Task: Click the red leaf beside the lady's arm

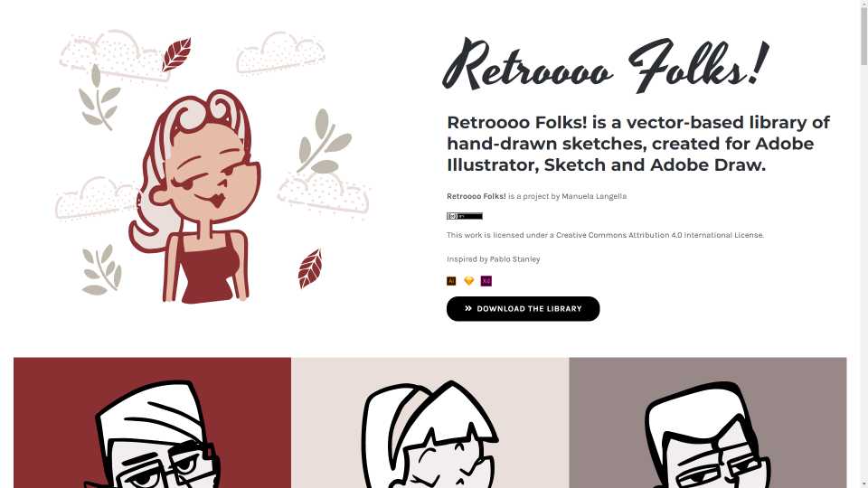Action: (x=310, y=269)
